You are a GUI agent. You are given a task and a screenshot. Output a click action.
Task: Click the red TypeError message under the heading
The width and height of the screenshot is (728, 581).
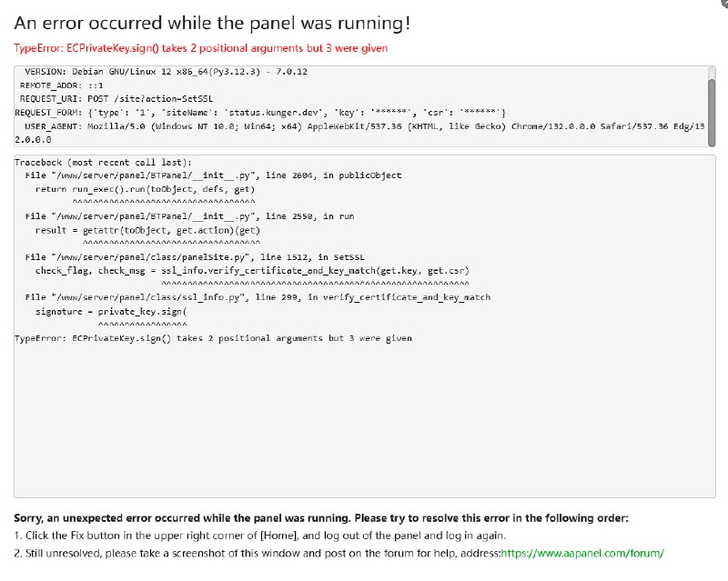click(x=200, y=48)
